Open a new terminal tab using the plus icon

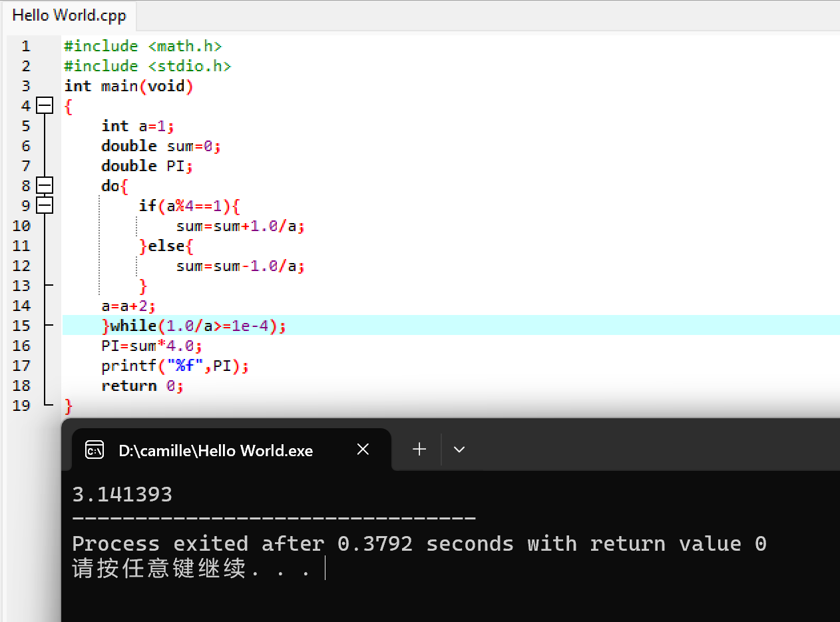(419, 449)
